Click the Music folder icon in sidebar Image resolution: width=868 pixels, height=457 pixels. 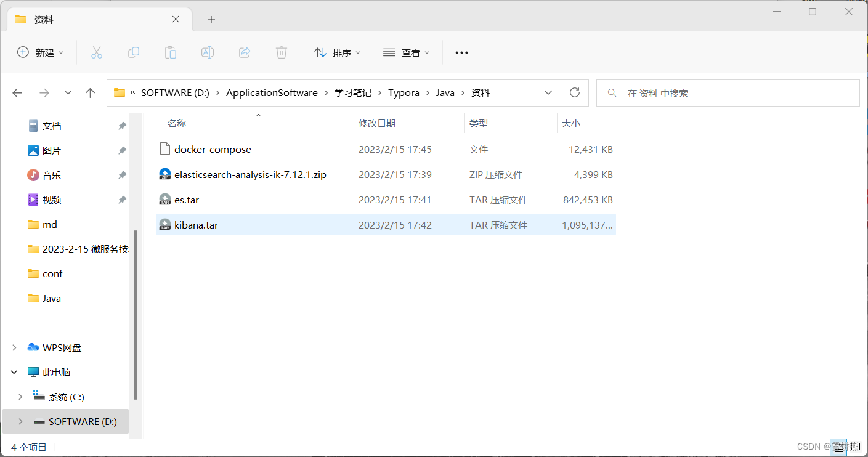click(x=33, y=175)
